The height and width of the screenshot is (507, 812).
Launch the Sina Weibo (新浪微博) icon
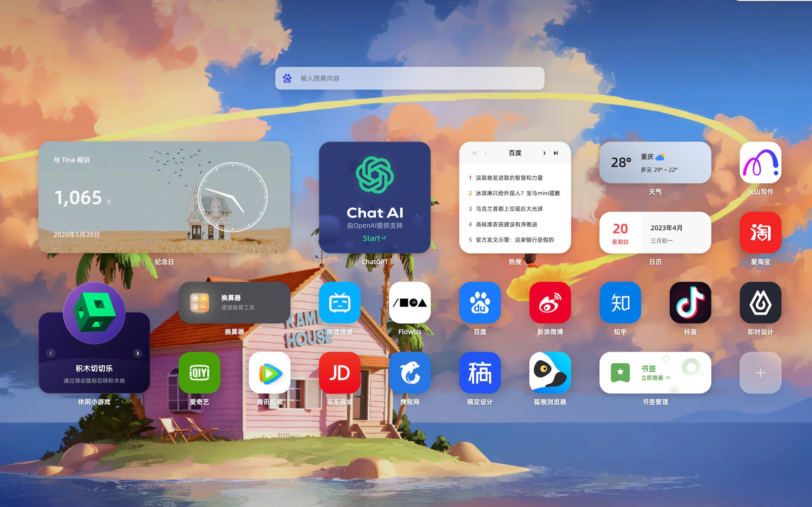click(x=550, y=302)
